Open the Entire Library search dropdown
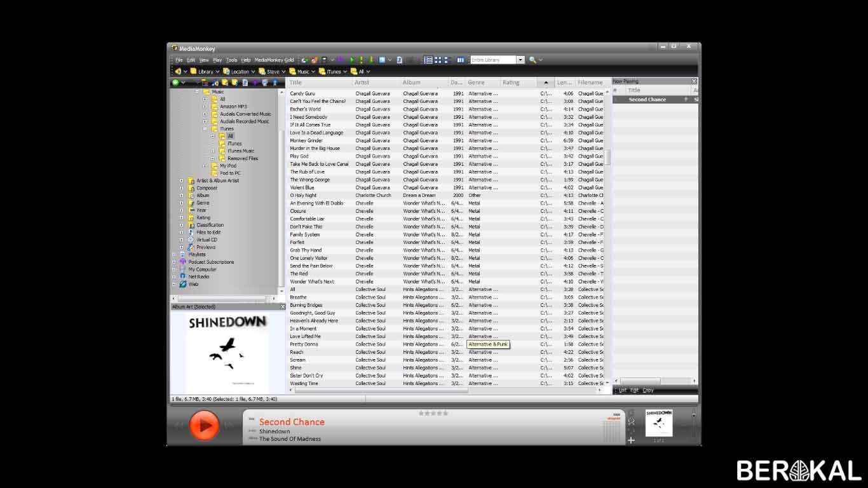The width and height of the screenshot is (868, 488). (x=520, y=60)
